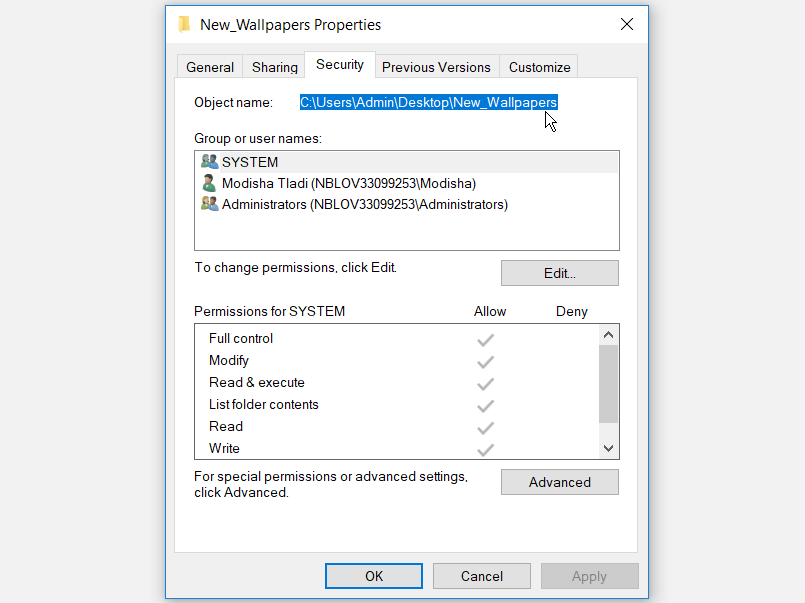Click Edit to change permissions

tap(559, 273)
